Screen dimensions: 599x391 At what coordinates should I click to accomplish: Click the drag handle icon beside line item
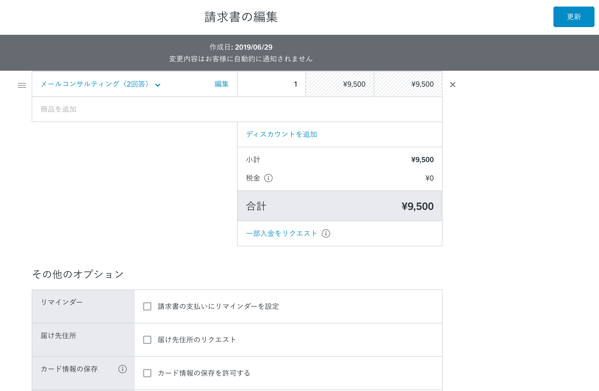[22, 85]
